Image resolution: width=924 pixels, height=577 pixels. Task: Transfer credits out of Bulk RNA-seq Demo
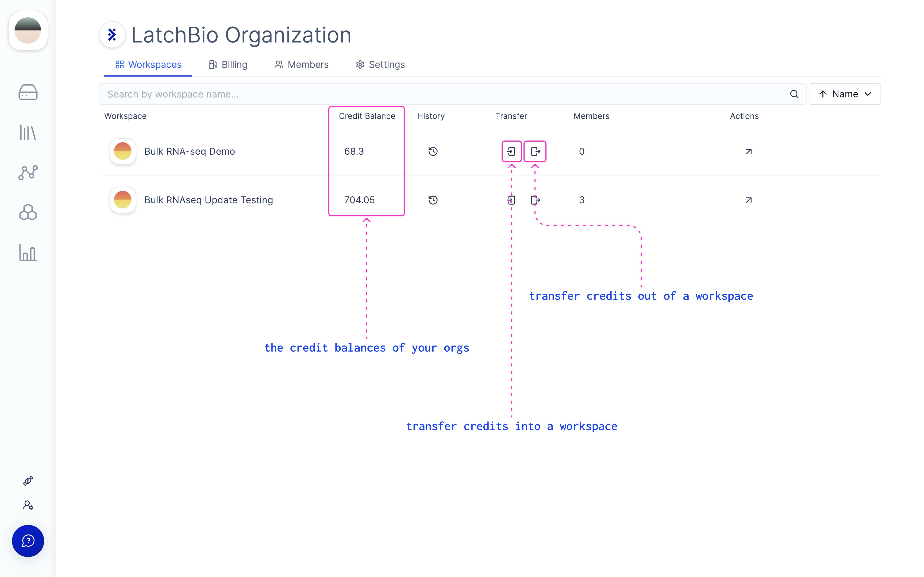coord(535,152)
